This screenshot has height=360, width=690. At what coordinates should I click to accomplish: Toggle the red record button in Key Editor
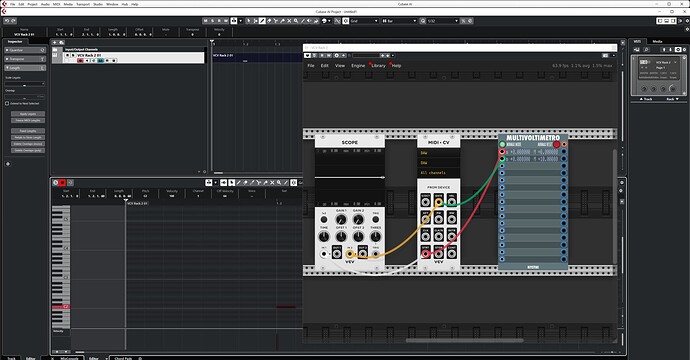62,182
